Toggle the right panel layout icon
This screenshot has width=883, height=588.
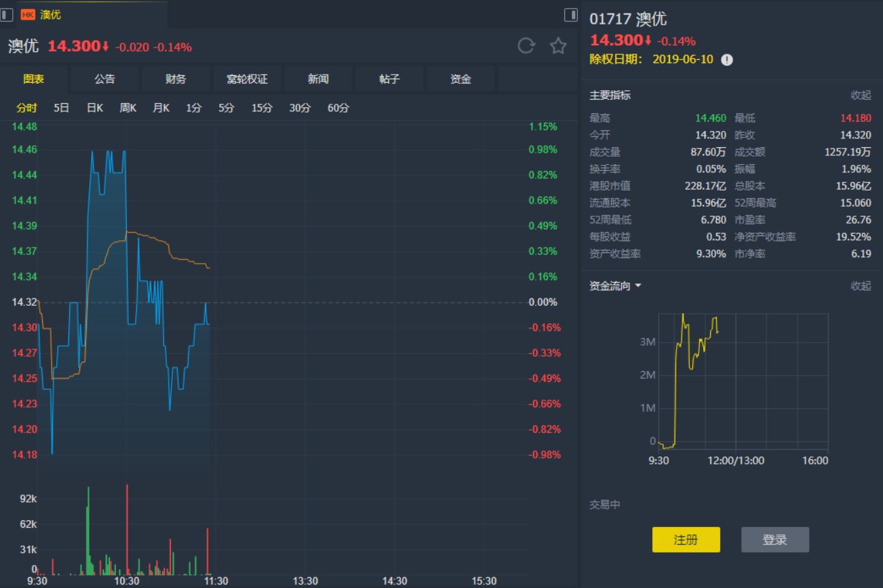(571, 14)
